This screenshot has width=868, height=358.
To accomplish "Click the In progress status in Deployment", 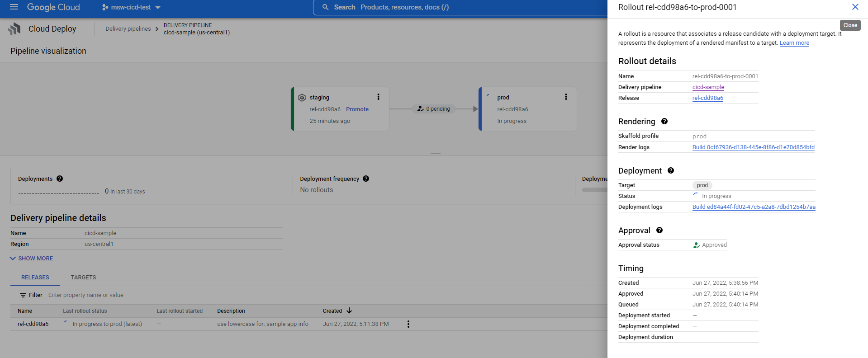I will coord(716,196).
